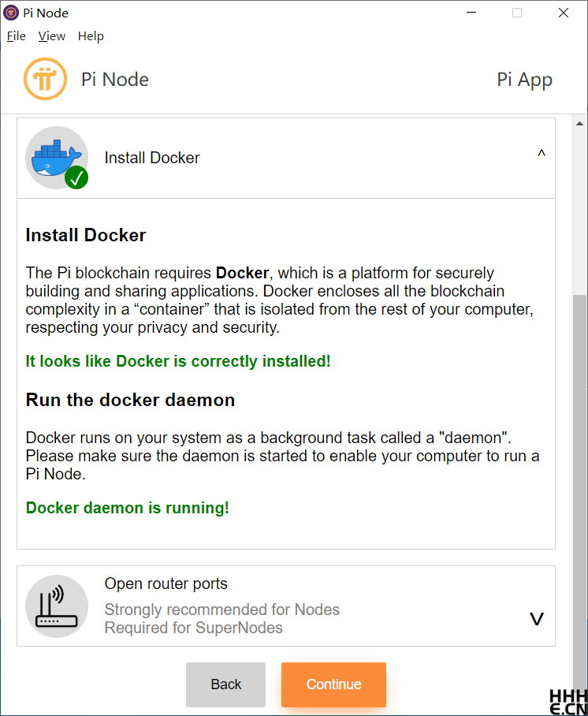Open the Pi App link

tap(524, 80)
